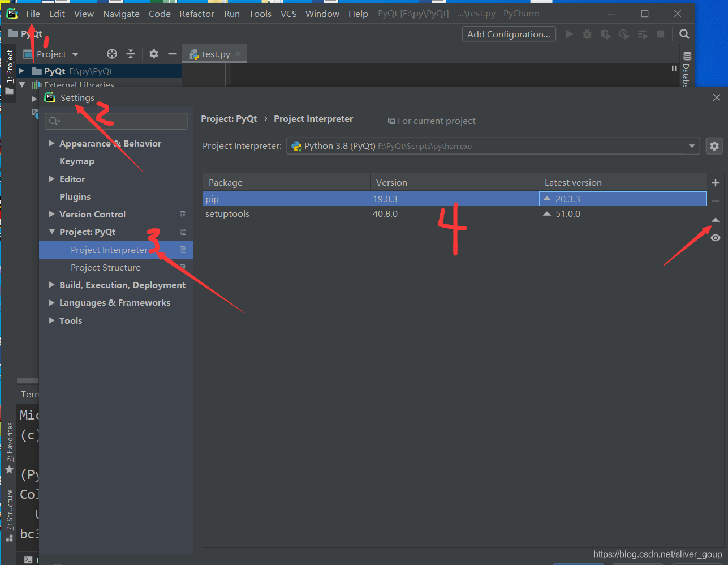Expand the PyQt project root folder
728x565 pixels.
coord(21,71)
